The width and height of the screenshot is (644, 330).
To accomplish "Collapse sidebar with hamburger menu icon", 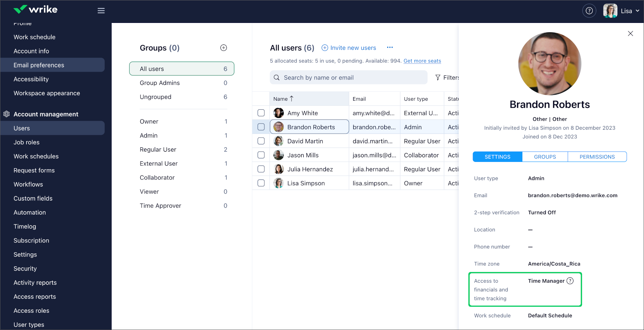I will tap(101, 11).
